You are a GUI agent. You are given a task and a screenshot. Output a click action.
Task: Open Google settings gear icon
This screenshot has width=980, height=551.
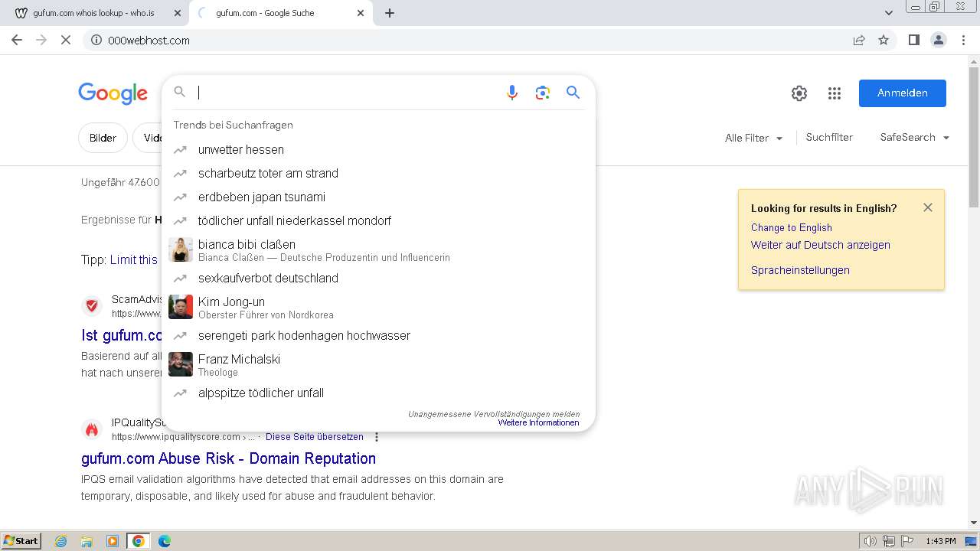799,93
